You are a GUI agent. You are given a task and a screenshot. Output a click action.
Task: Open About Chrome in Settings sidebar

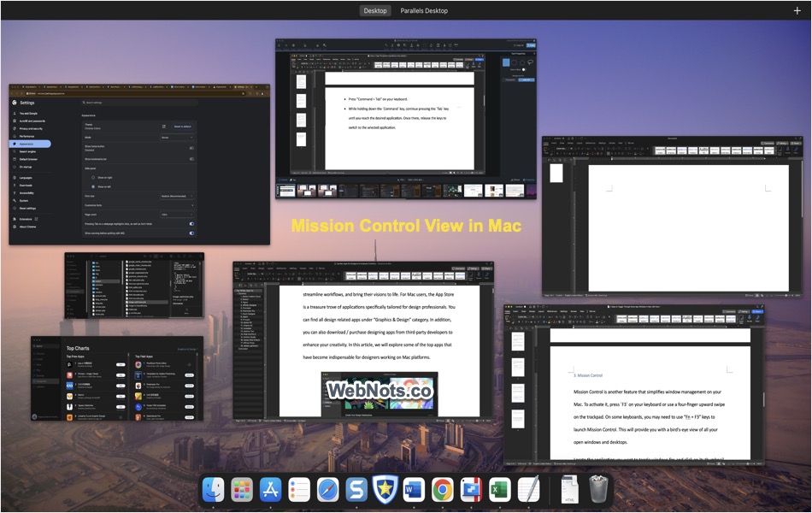click(30, 227)
